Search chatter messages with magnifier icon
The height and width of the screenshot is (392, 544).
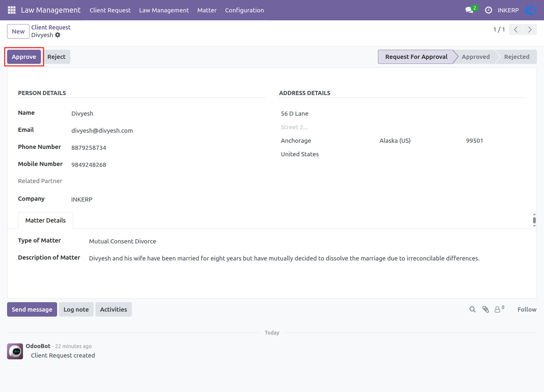tap(472, 309)
